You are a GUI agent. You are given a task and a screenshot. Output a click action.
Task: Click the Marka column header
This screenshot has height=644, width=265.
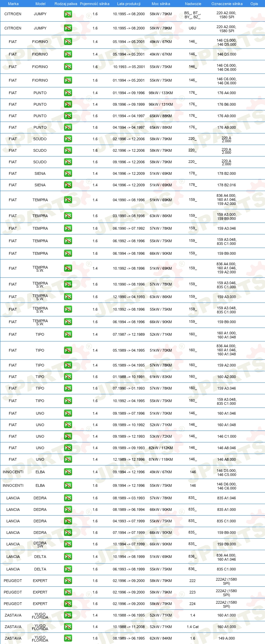[13, 4]
